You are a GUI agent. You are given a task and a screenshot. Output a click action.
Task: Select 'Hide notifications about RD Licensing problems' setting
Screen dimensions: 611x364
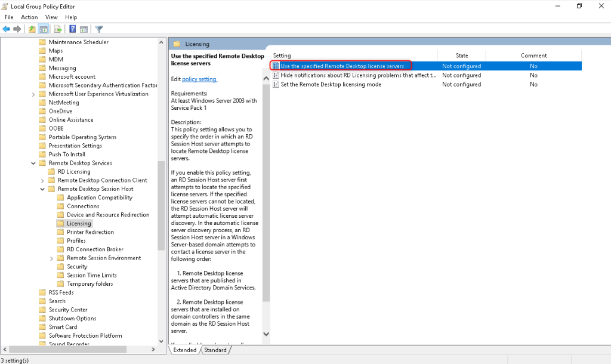(359, 75)
